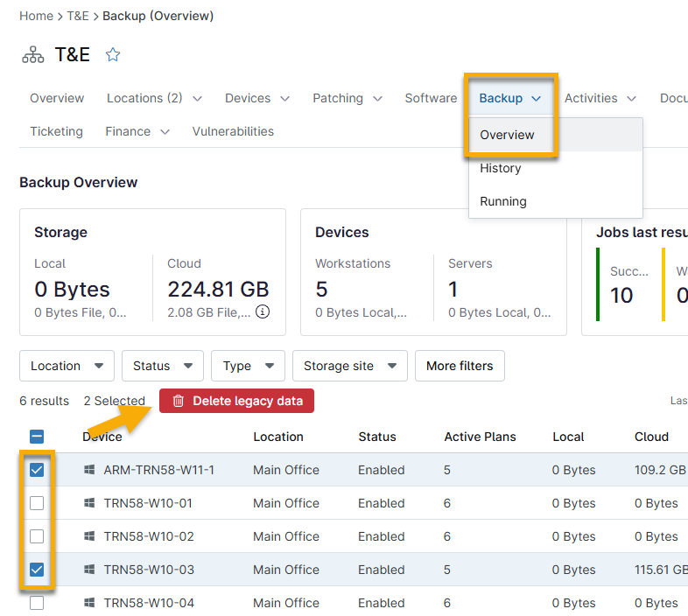Choose Running in the Backup dropdown menu

coord(503,201)
